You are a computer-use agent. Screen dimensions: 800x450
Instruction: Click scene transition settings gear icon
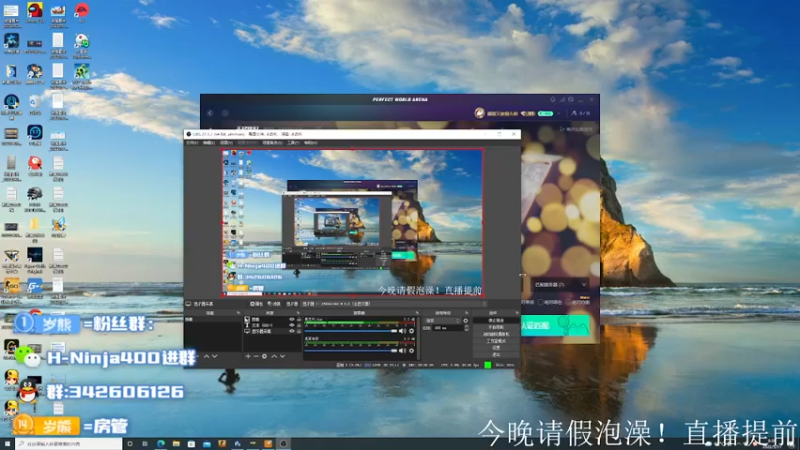(x=466, y=320)
